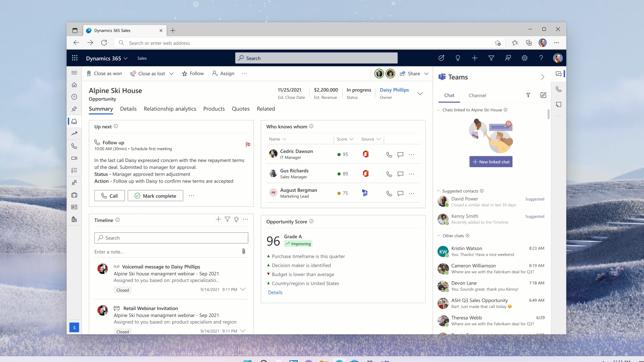
Task: Click the New linked chat button
Action: click(491, 162)
